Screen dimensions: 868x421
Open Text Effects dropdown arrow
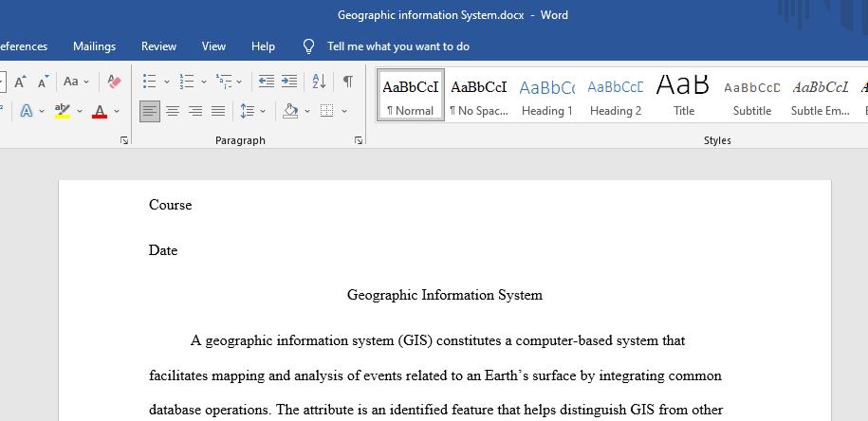42,111
